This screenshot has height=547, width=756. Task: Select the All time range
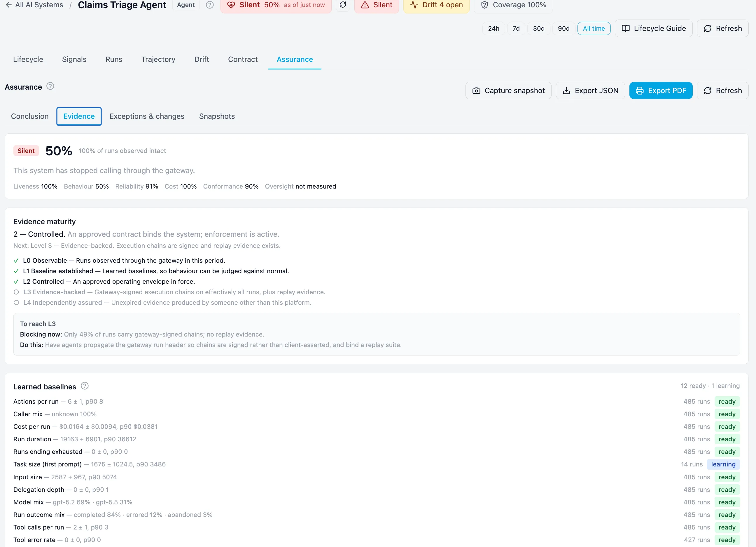point(594,28)
